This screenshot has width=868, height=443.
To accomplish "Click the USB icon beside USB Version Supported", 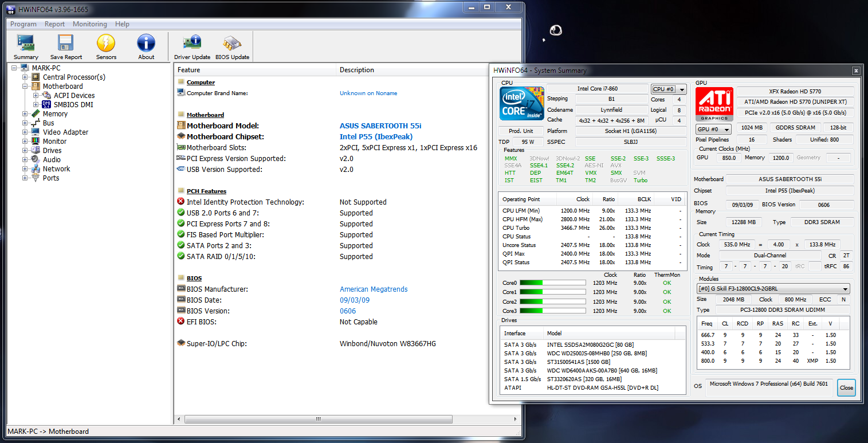I will [181, 170].
